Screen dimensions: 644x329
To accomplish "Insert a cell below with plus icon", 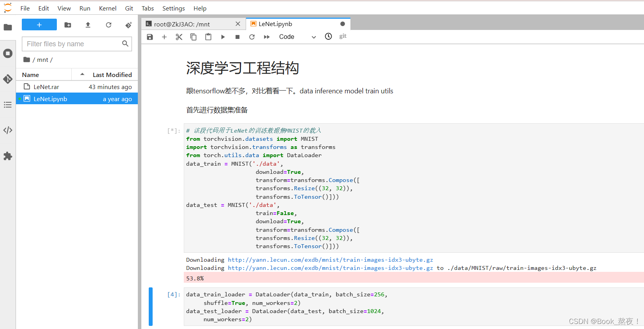I will [x=164, y=37].
